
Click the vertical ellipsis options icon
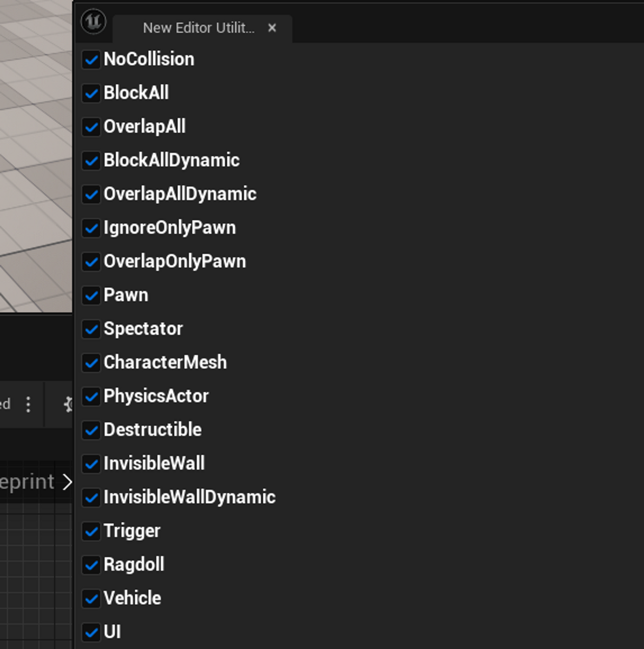click(x=28, y=404)
